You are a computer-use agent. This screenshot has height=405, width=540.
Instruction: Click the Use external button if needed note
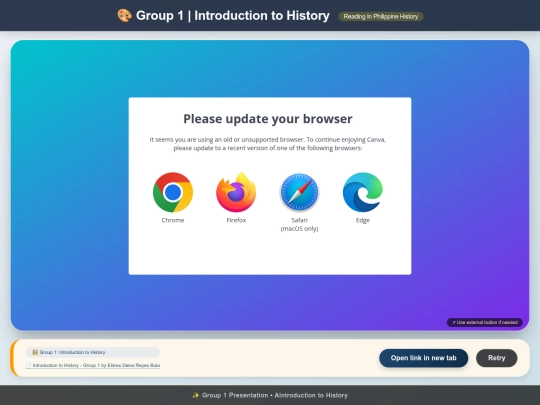485,322
